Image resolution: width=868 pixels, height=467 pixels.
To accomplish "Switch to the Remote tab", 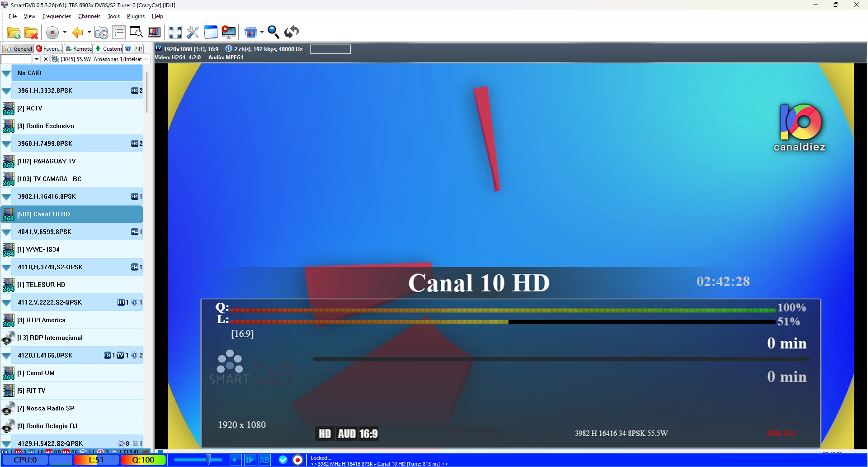I will (78, 49).
